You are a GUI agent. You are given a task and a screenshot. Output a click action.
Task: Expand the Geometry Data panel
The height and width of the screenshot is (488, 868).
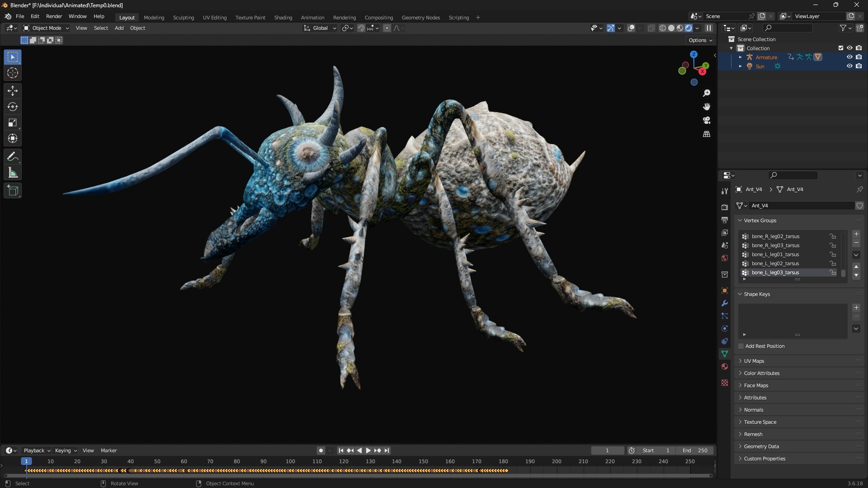click(x=799, y=446)
